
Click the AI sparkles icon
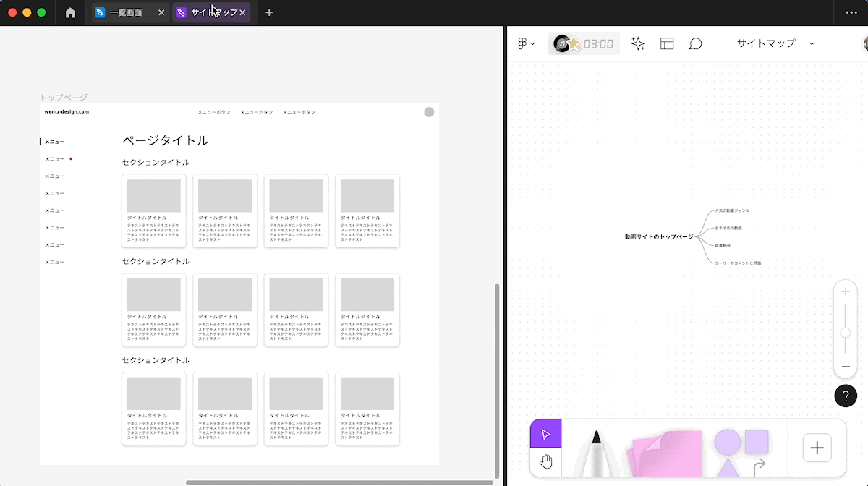pyautogui.click(x=637, y=43)
